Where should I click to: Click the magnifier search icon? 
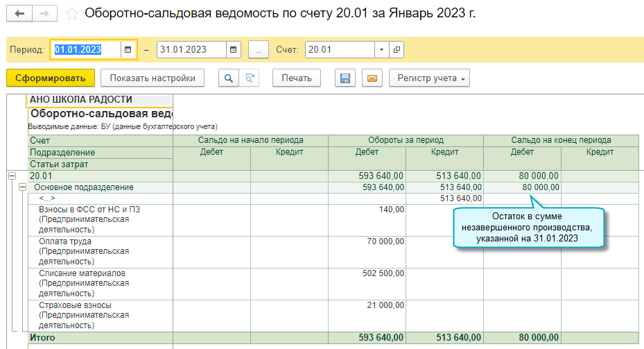pyautogui.click(x=229, y=78)
